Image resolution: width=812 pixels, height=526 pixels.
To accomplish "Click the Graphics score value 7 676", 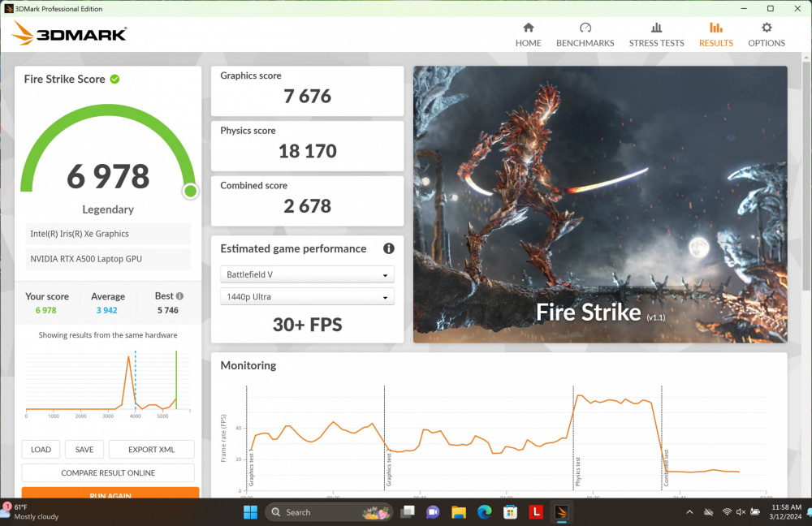I will (x=307, y=97).
